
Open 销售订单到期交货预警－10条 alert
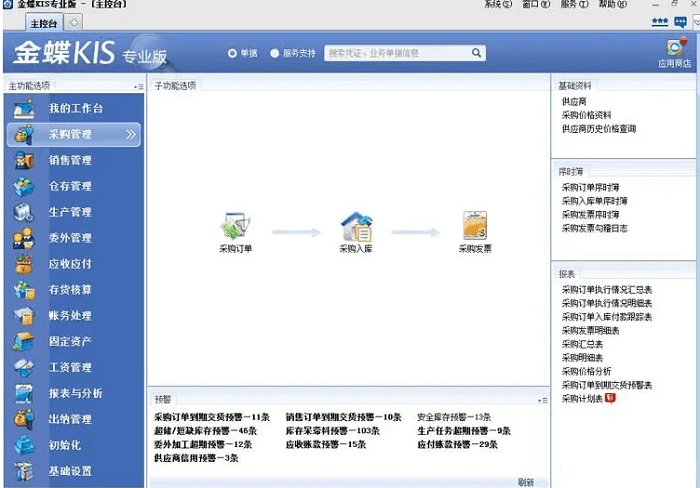click(343, 417)
